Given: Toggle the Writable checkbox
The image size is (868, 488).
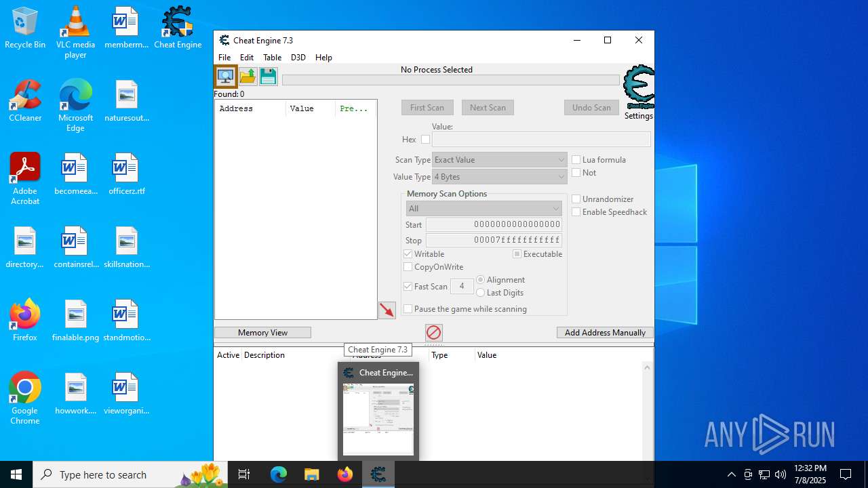Looking at the screenshot, I should click(408, 254).
